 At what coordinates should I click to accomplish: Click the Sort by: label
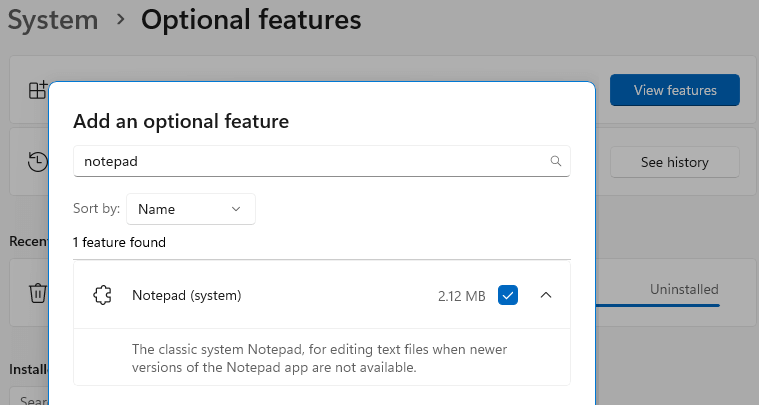click(96, 209)
